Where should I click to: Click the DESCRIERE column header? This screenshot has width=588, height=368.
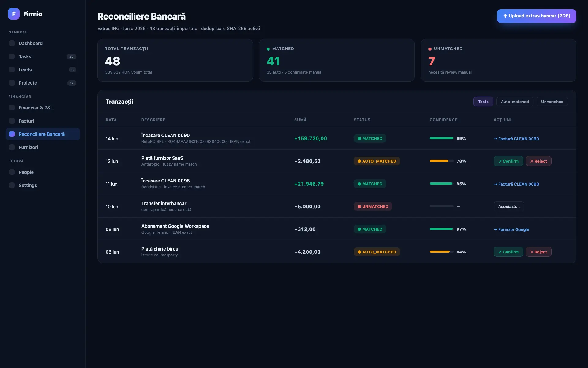coord(153,120)
